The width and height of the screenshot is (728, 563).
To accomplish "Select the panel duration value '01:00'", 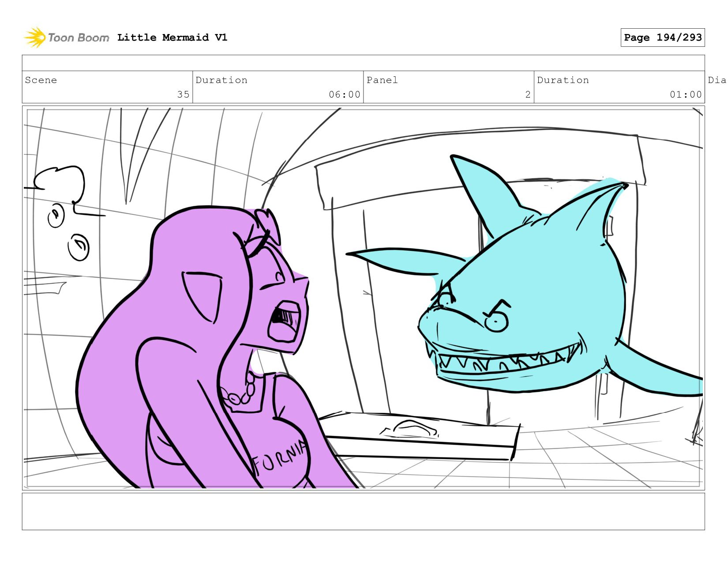I will (686, 94).
